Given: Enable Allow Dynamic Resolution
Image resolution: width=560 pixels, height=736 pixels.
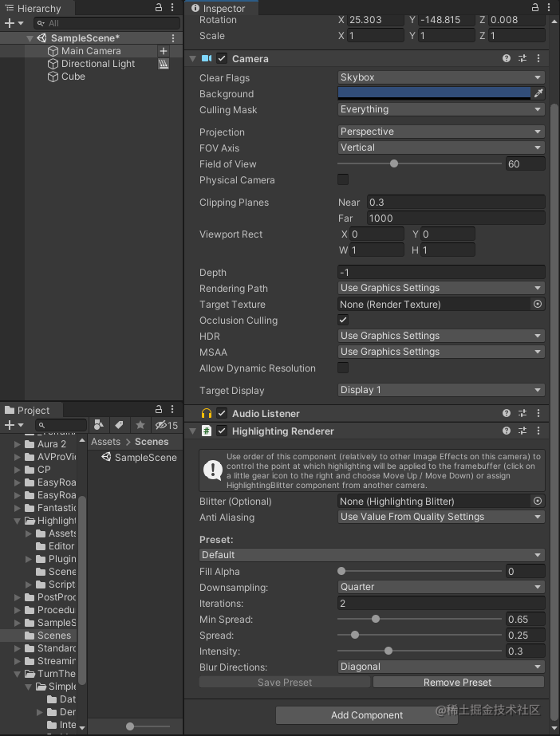Looking at the screenshot, I should click(x=342, y=368).
